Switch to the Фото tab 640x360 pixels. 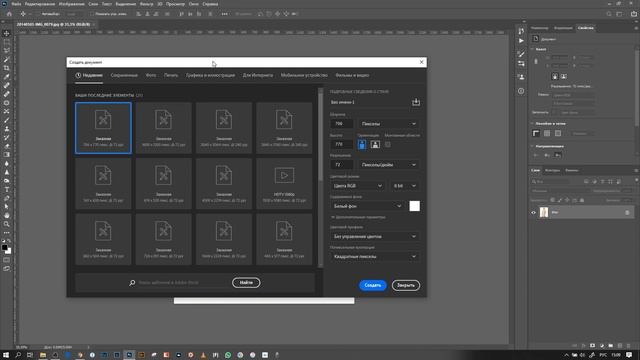click(x=151, y=75)
